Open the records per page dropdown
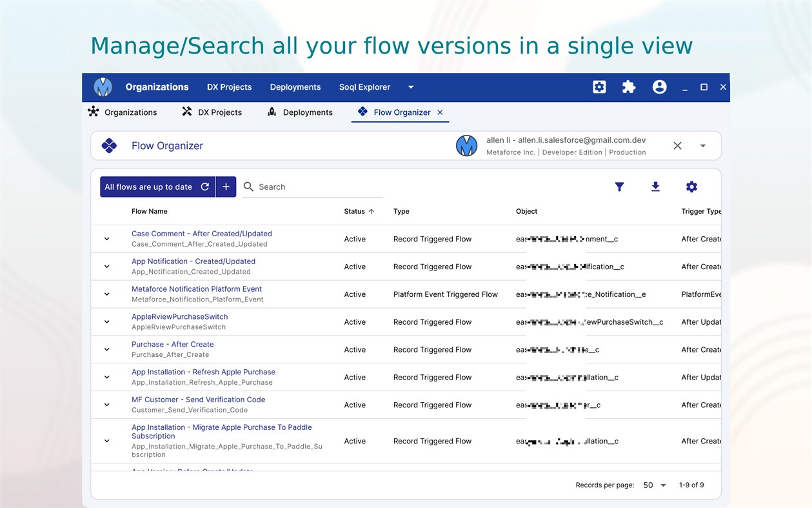 pos(654,485)
